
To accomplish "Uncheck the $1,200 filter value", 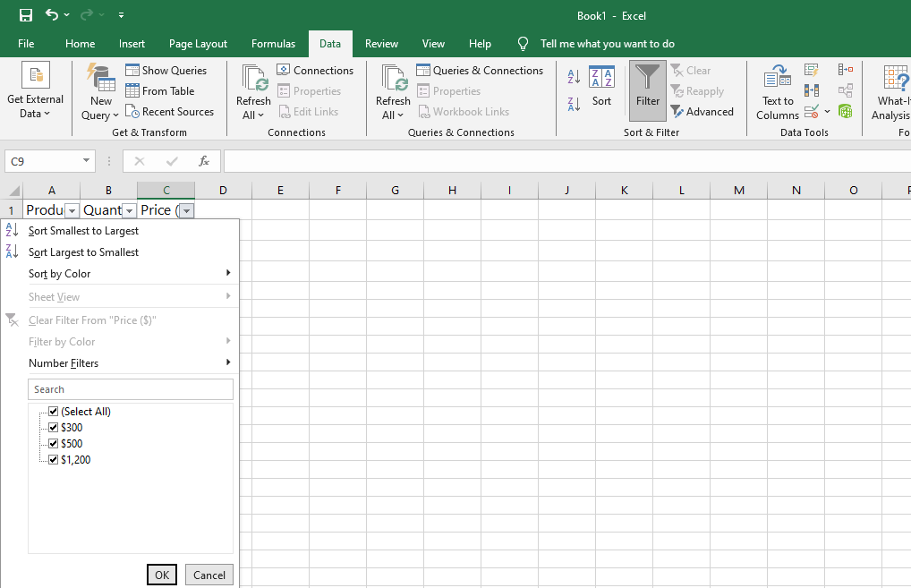I will (54, 457).
